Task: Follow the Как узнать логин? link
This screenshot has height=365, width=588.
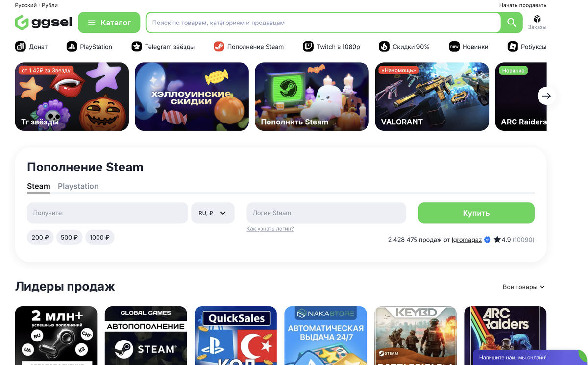Action: pos(270,229)
